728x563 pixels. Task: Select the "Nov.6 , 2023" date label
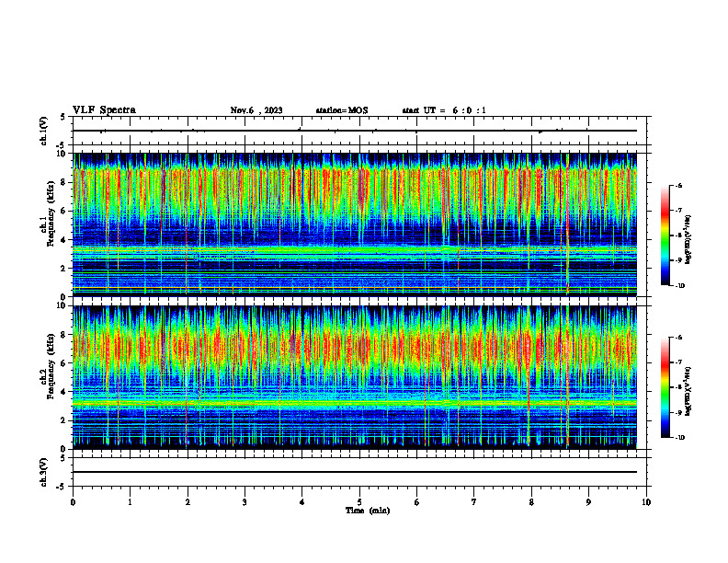(256, 110)
